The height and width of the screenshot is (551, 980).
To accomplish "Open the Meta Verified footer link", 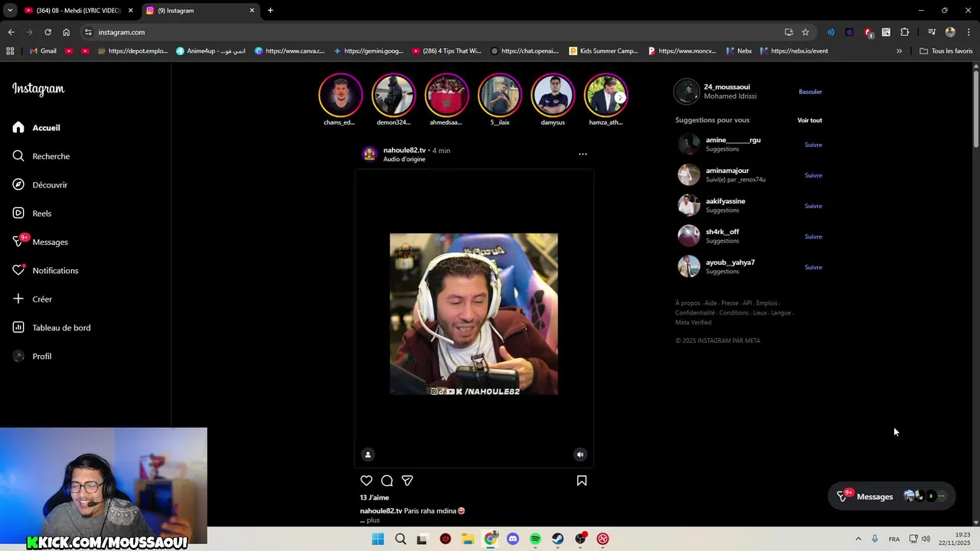I will (693, 322).
